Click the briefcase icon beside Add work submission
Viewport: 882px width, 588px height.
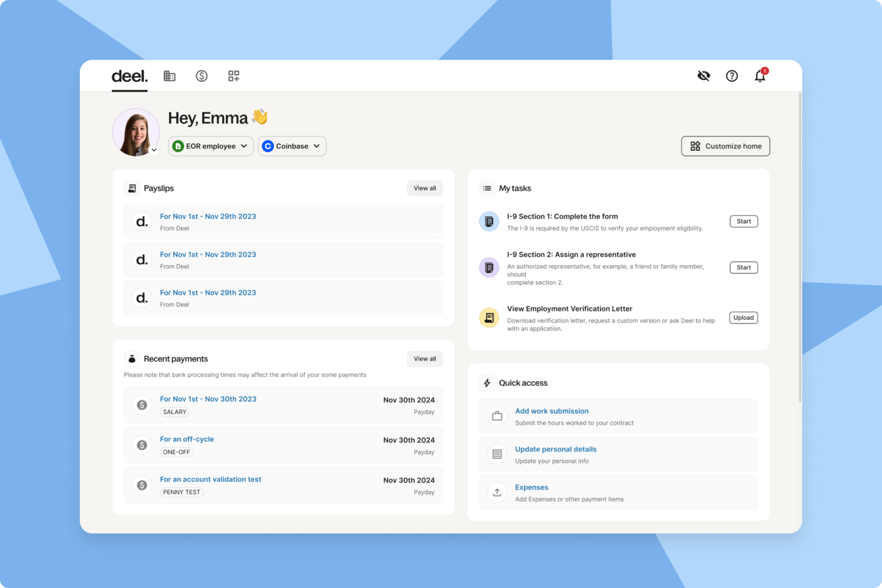pos(497,416)
